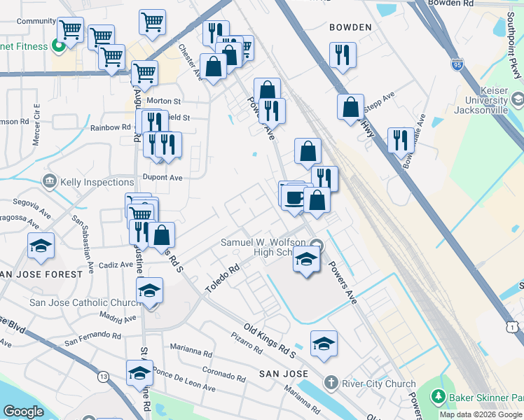Screen dimensions: 524x420
Task: Click the Kelly Inspections label
Action: 97,182
